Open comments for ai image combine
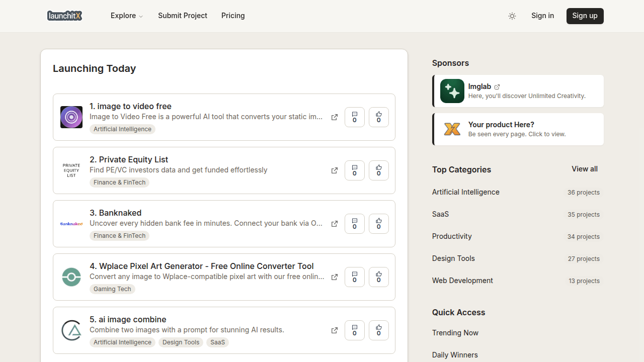644x362 pixels. (355, 330)
